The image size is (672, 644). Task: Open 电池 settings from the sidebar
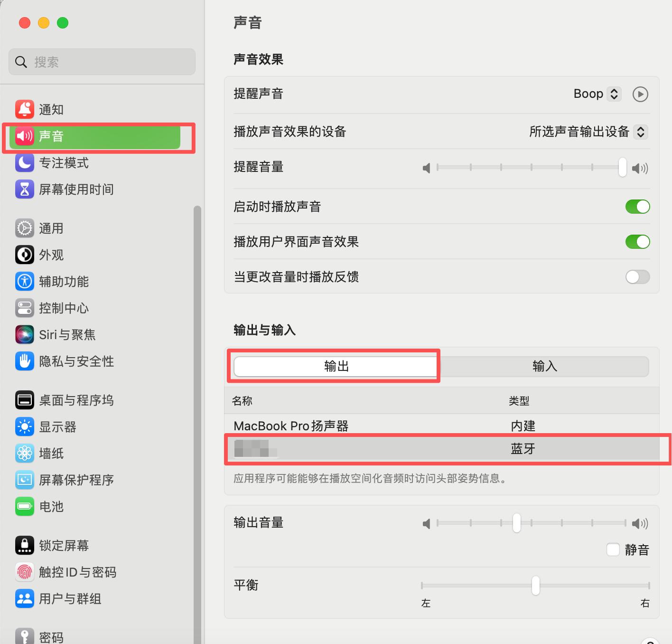(x=51, y=506)
